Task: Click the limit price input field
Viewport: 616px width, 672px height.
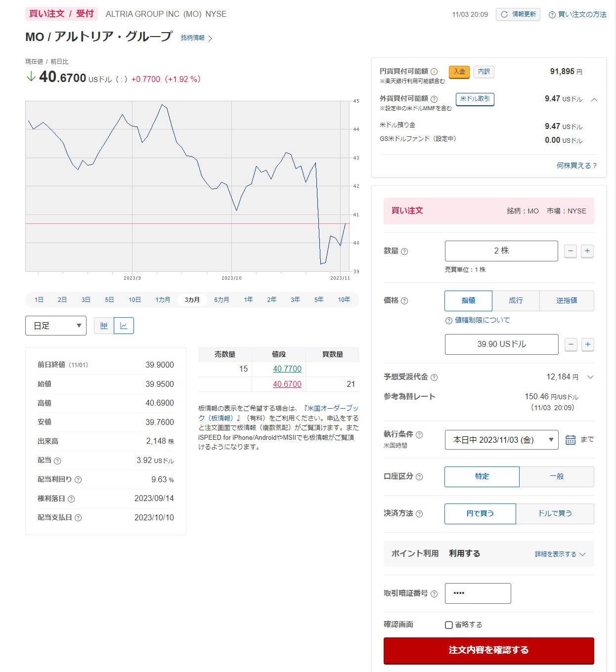Action: 501,344
